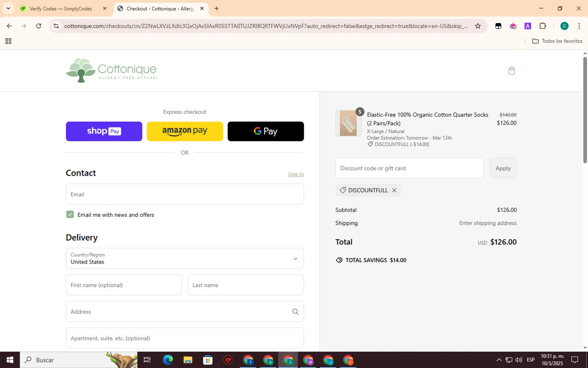
Task: Open the notifications center icon
Action: (x=575, y=360)
